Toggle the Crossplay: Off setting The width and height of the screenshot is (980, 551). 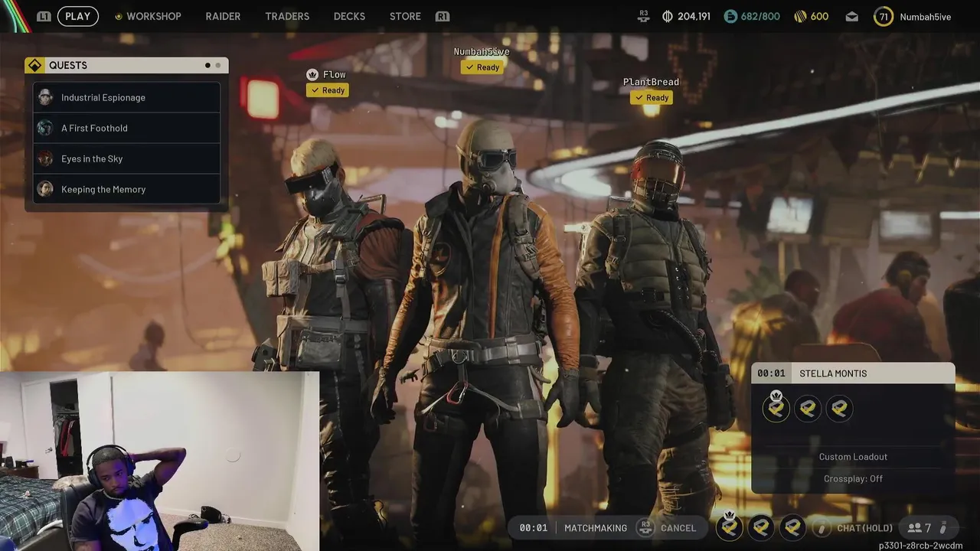pos(853,478)
